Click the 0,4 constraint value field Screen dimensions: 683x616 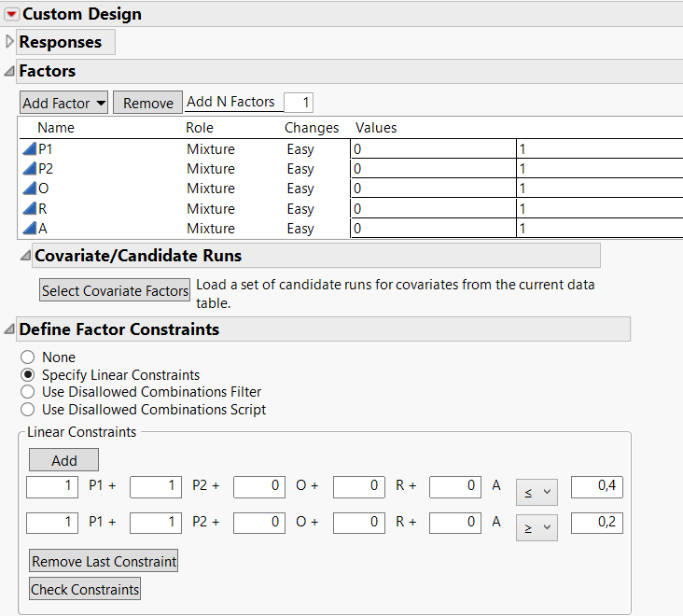tap(596, 486)
